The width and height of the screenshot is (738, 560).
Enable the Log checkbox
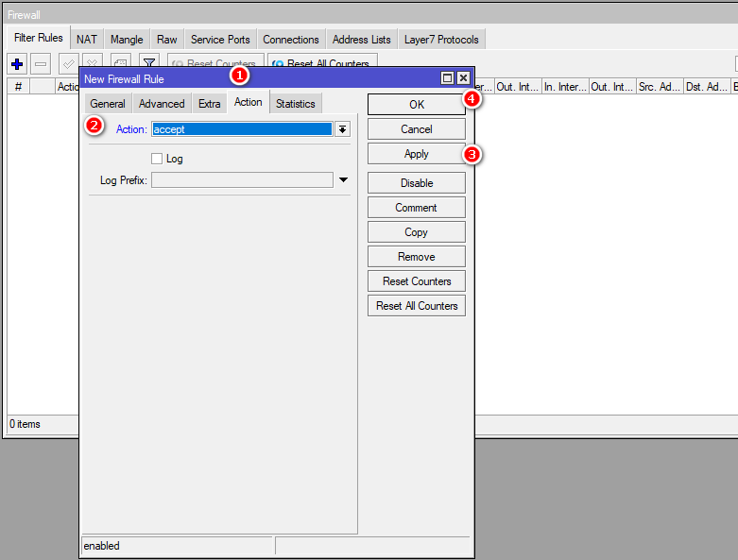coord(157,159)
